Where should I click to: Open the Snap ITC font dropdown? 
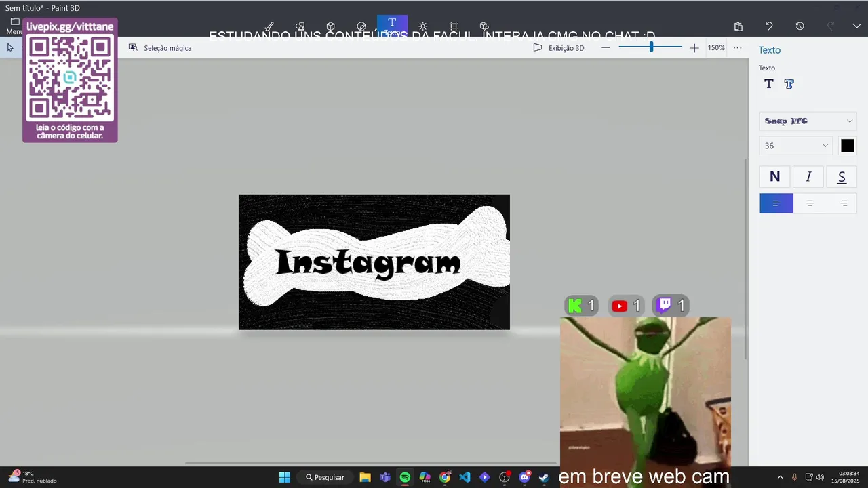click(808, 121)
